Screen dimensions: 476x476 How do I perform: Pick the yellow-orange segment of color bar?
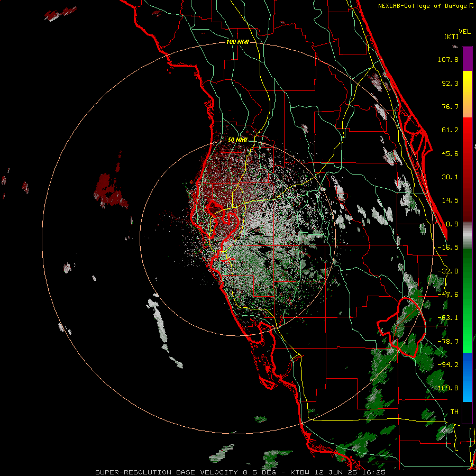pyautogui.click(x=467, y=94)
